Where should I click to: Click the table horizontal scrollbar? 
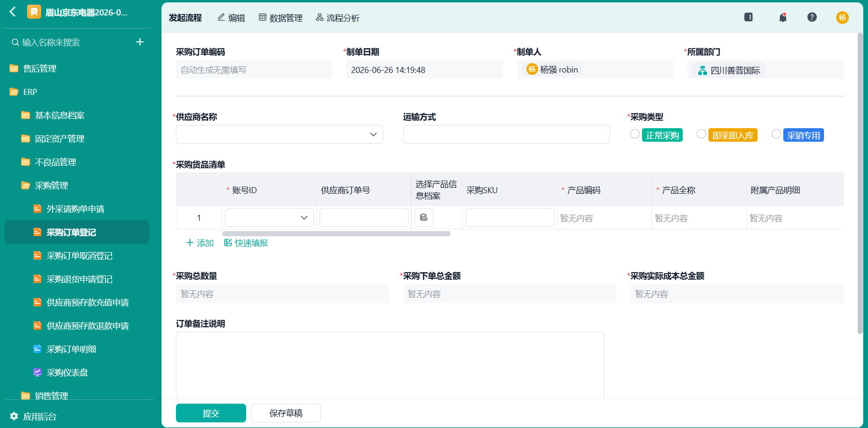click(x=336, y=233)
